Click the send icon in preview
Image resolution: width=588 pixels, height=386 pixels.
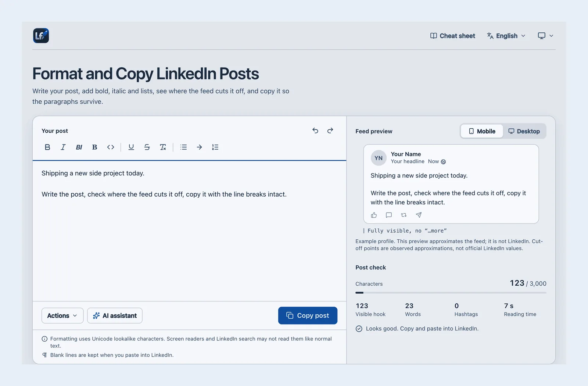click(419, 215)
